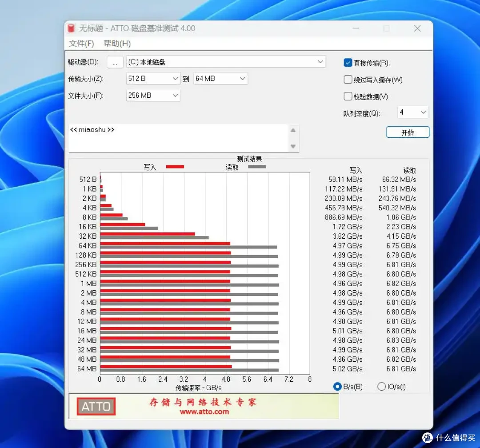Click the description box scroll down arrow
Image resolution: width=480 pixels, height=448 pixels.
[293, 146]
